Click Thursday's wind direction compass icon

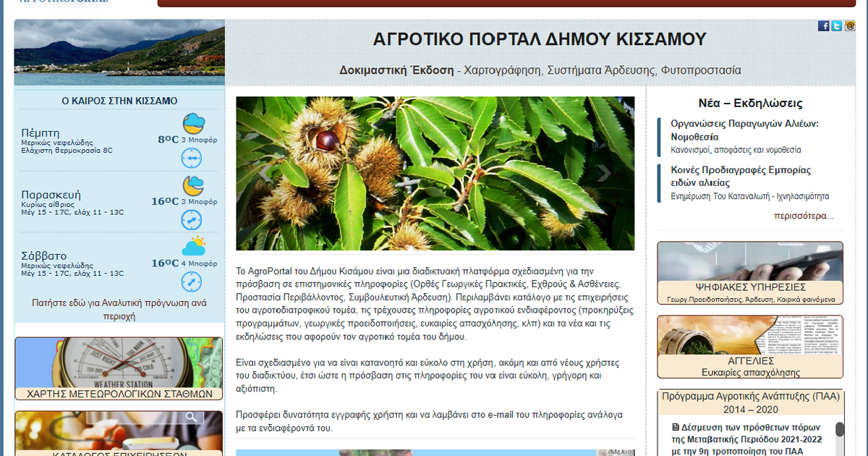click(x=191, y=157)
